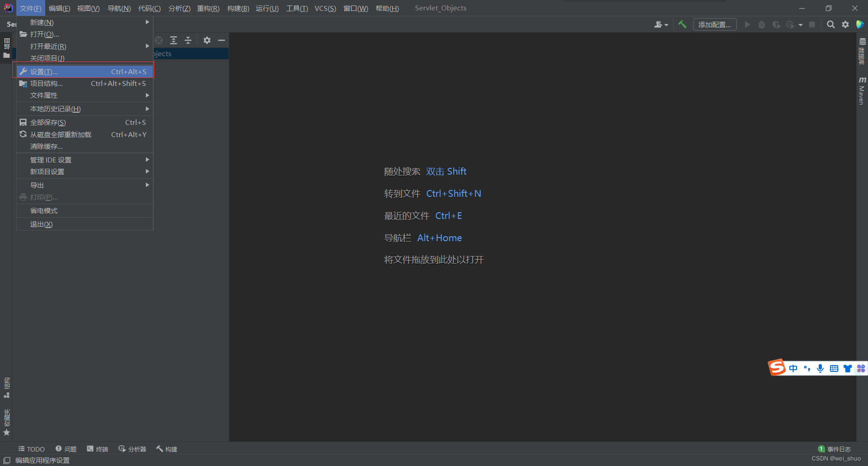Open the 分析(Z) menu
Screen dimensions: 868x466
(x=179, y=8)
